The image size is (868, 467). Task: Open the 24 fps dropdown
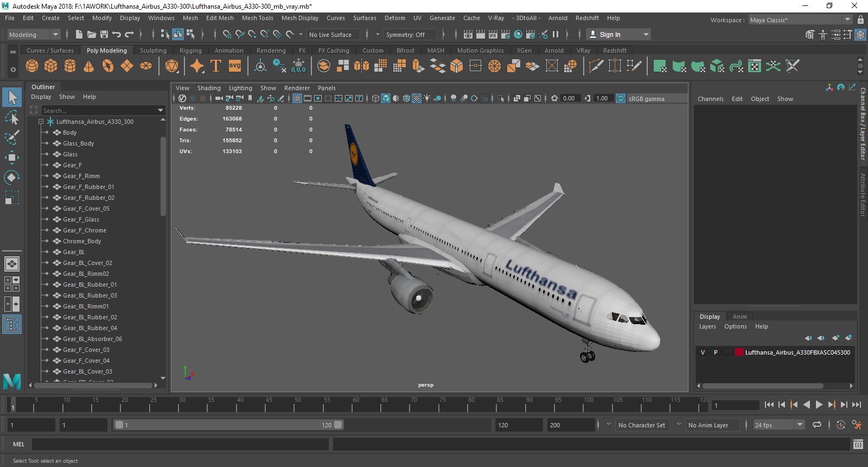pyautogui.click(x=779, y=425)
